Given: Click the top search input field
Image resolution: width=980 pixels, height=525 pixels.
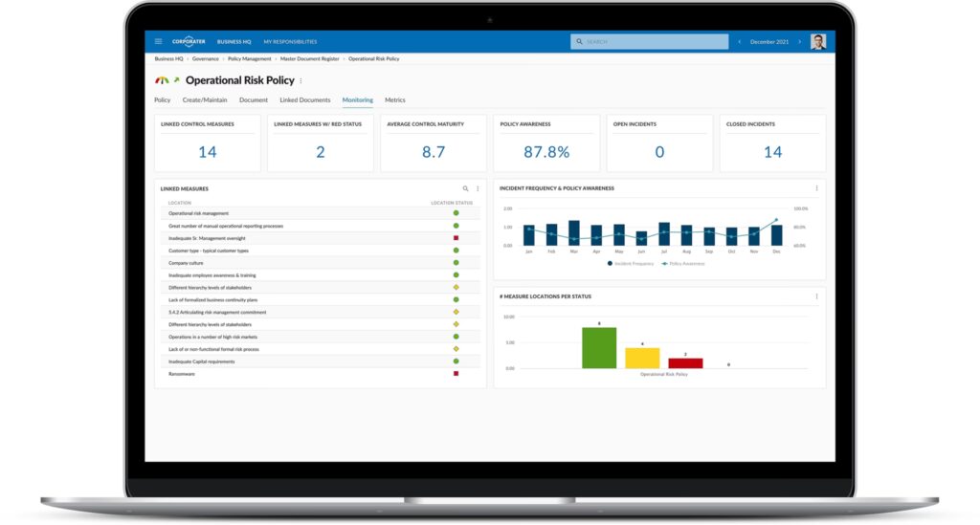Looking at the screenshot, I should [651, 41].
